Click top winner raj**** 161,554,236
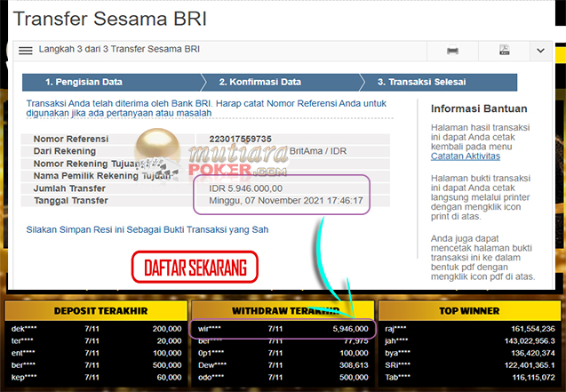This screenshot has width=566, height=392. pos(470,329)
